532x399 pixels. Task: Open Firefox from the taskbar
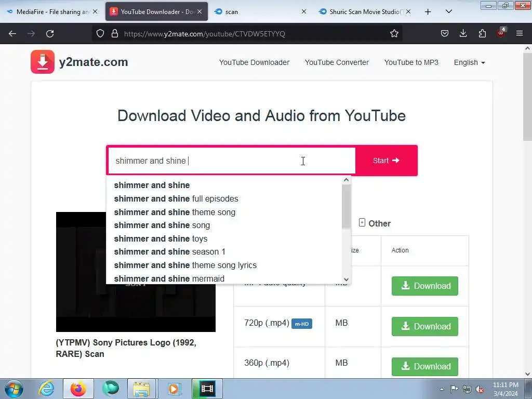pos(78,389)
